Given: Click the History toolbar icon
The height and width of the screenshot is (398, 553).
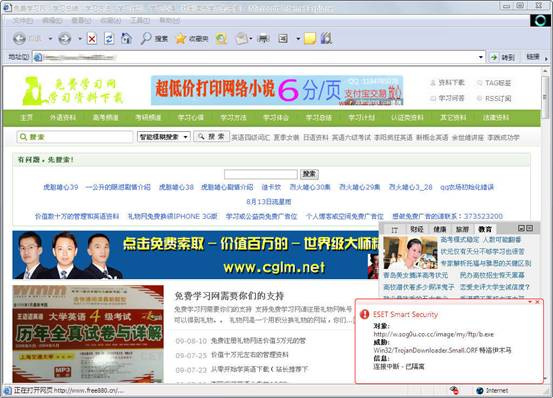Looking at the screenshot, I should (221, 38).
